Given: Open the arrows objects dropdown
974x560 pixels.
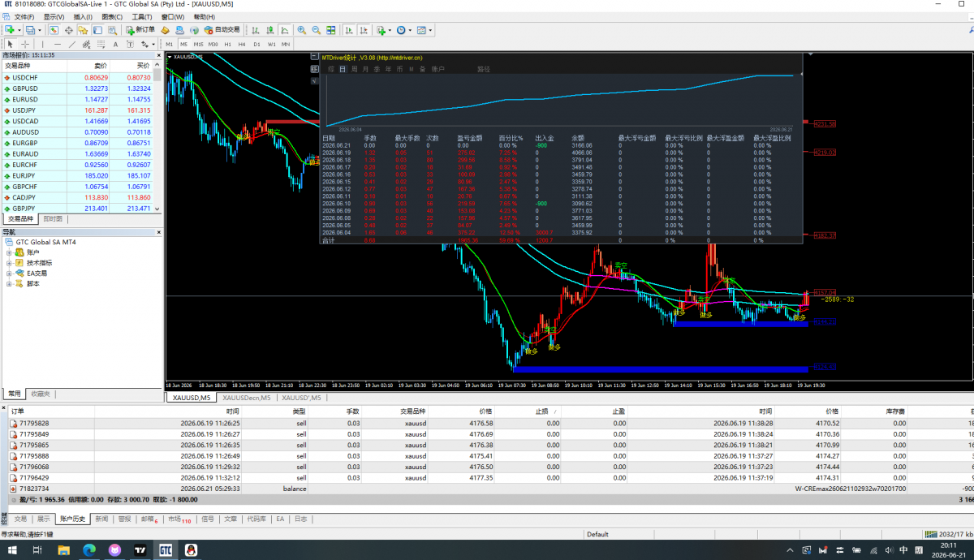Looking at the screenshot, I should [153, 43].
